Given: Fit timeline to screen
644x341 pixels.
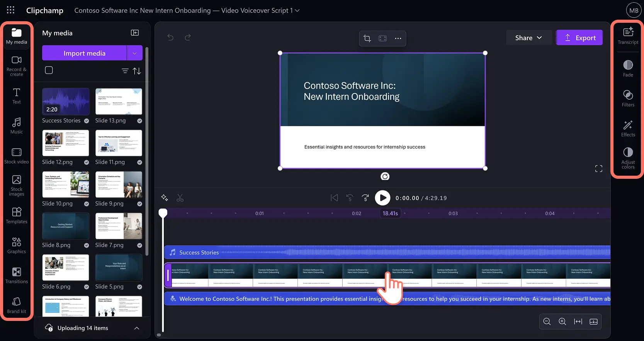Looking at the screenshot, I should tap(578, 321).
